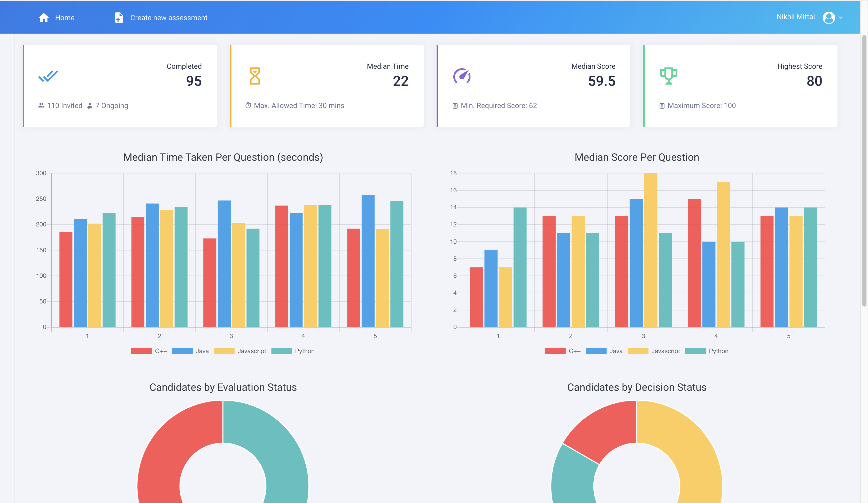Click the Completed double-checkmark icon
868x503 pixels.
click(48, 76)
